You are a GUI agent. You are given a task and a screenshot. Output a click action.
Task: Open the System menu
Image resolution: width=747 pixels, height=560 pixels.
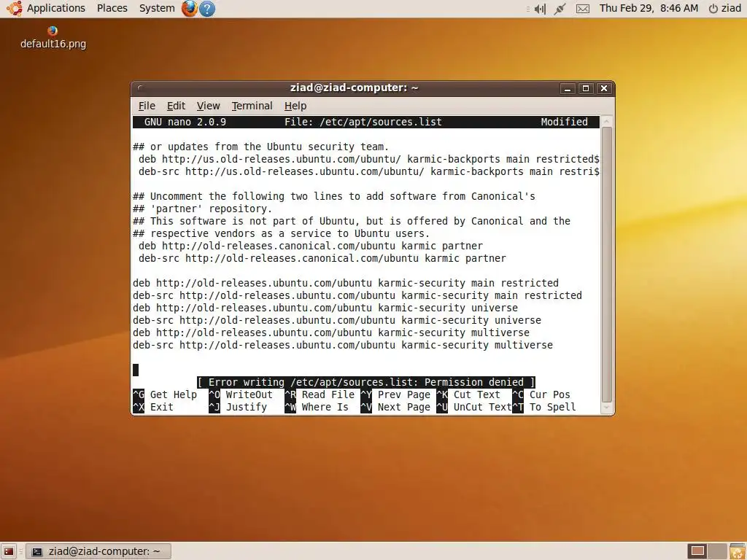[157, 8]
